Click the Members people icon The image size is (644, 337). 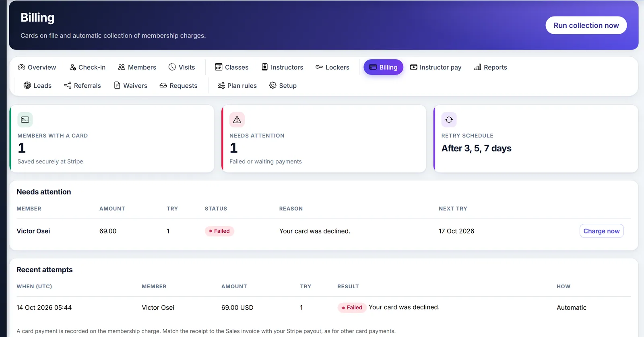[x=122, y=67]
